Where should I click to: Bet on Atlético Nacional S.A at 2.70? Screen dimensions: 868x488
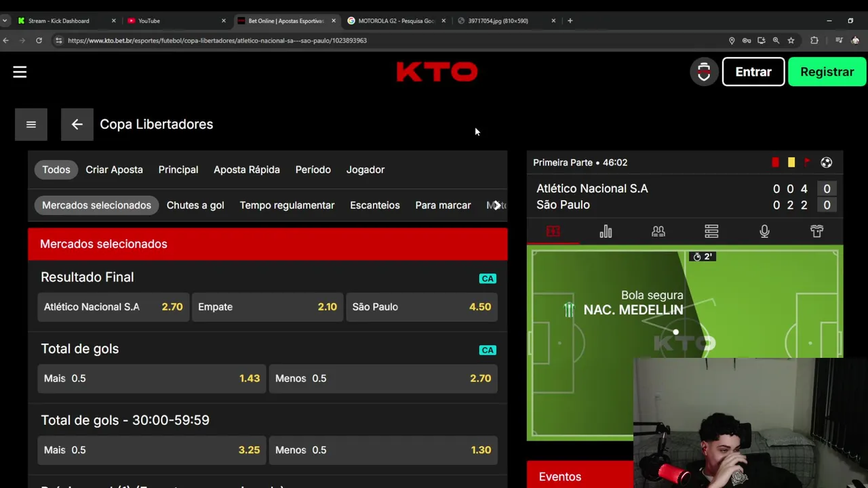113,307
